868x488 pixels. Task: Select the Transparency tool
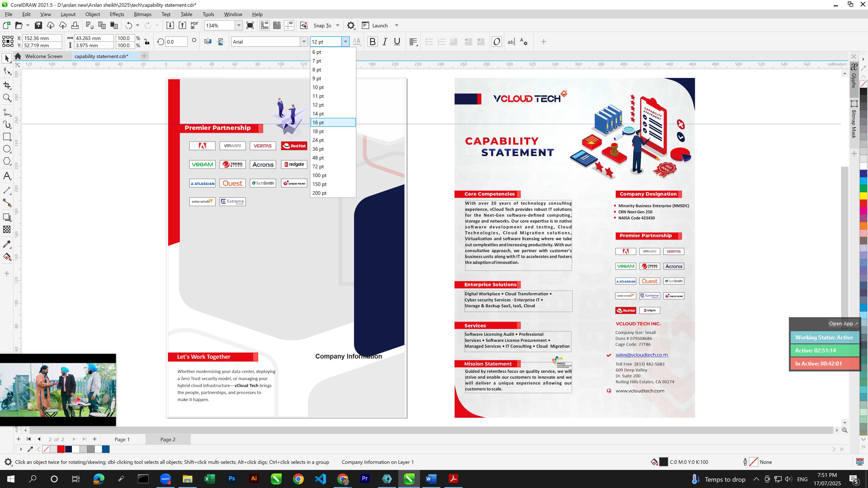pos(7,229)
